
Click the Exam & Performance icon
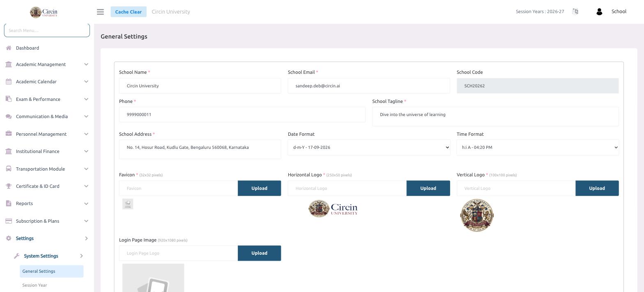pos(9,99)
